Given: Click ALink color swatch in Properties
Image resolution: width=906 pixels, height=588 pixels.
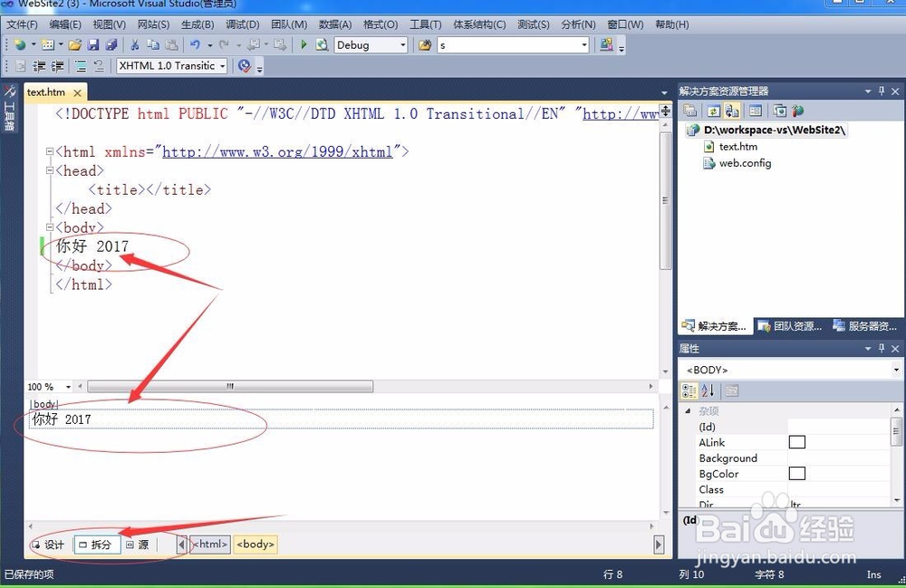Looking at the screenshot, I should [x=796, y=442].
